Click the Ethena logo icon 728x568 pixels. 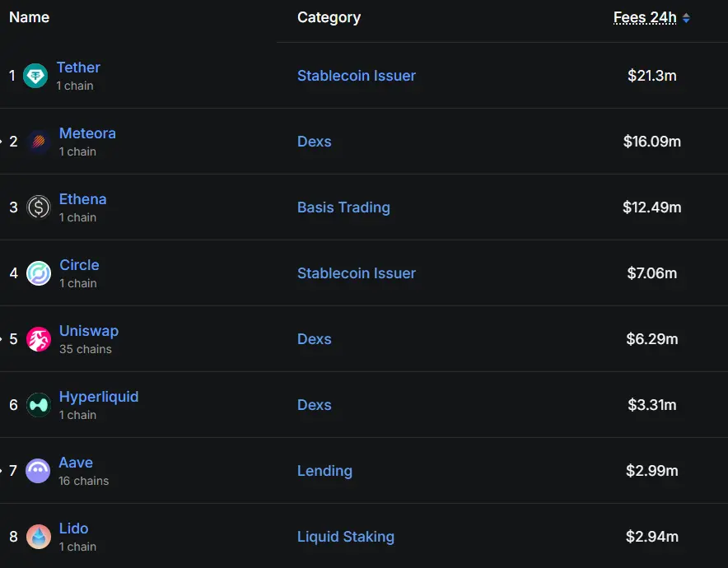point(39,207)
